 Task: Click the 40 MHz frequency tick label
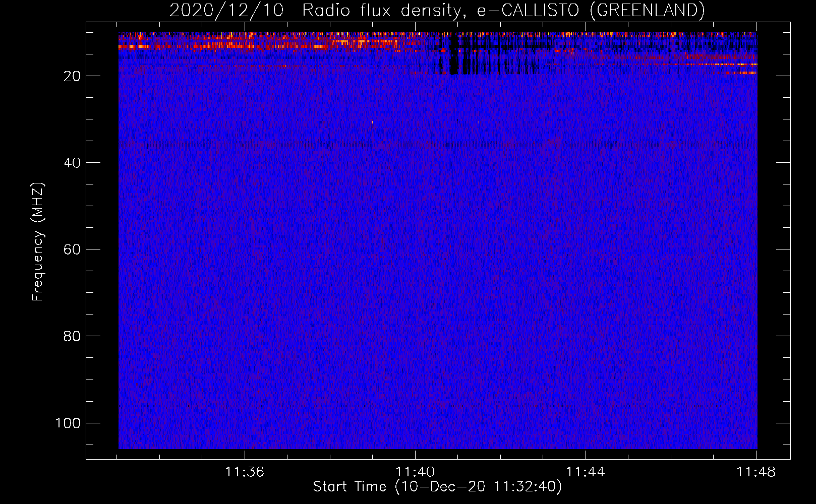72,163
